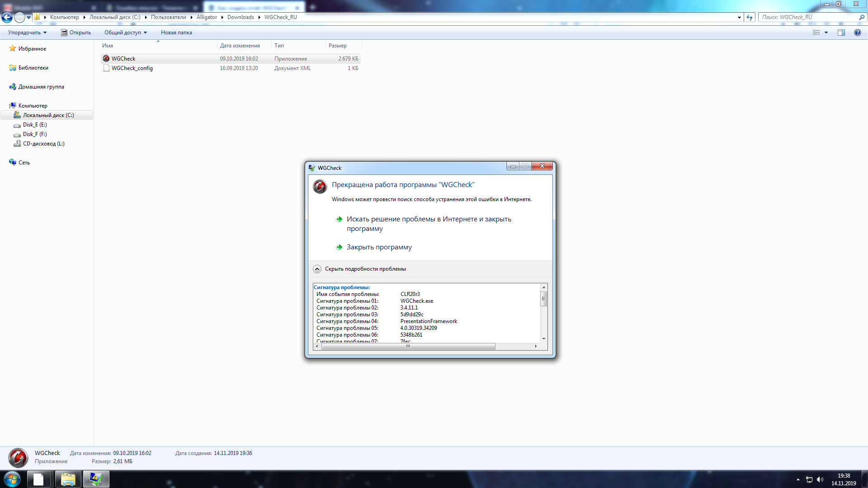The width and height of the screenshot is (868, 488).
Task: Click the vertical scrollbar down arrow in details
Action: 544,339
